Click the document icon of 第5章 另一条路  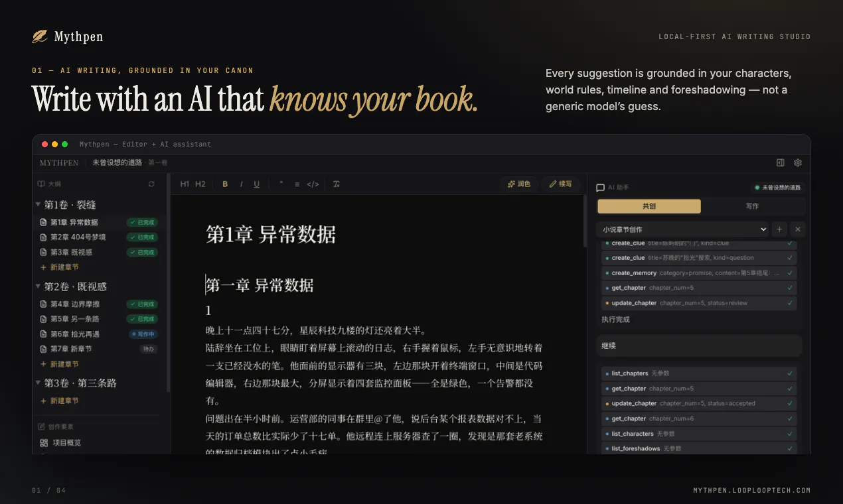pos(44,319)
